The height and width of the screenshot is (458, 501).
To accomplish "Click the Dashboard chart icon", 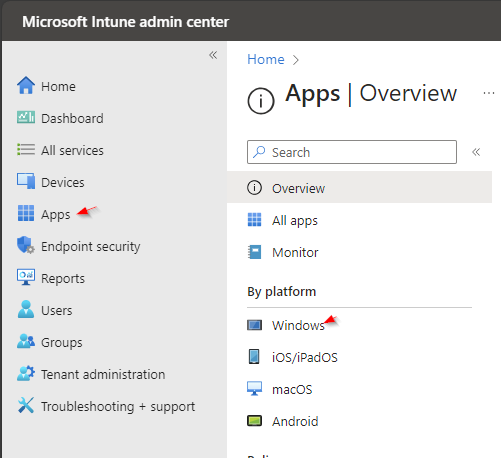I will point(26,117).
